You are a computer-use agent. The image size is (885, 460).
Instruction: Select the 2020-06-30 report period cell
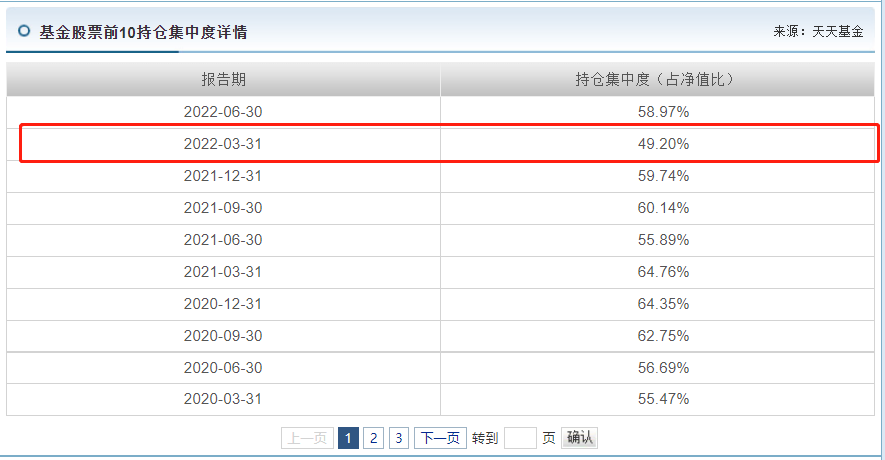tap(223, 368)
